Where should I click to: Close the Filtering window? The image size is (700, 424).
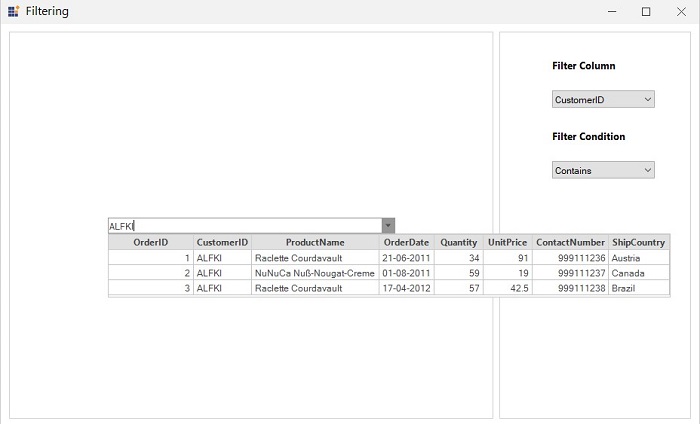[681, 11]
